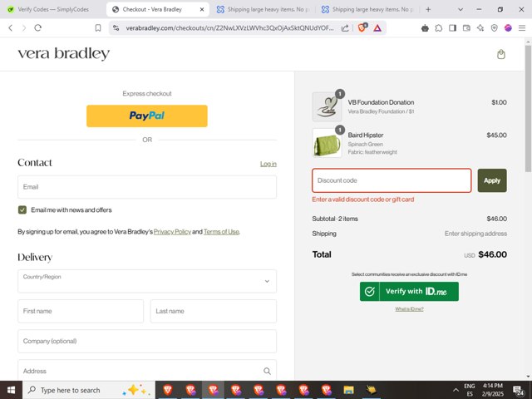
Task: Open a new browser tab
Action: (428, 9)
